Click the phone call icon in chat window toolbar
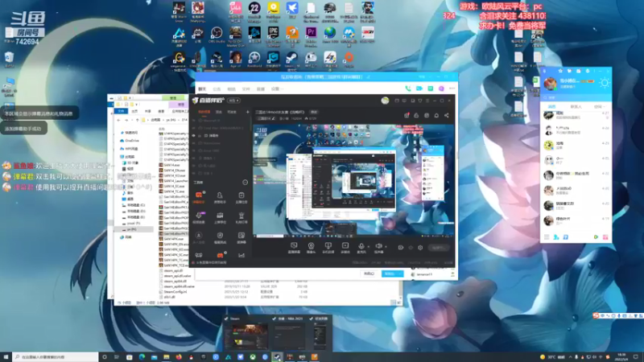This screenshot has height=362, width=644. point(408,88)
